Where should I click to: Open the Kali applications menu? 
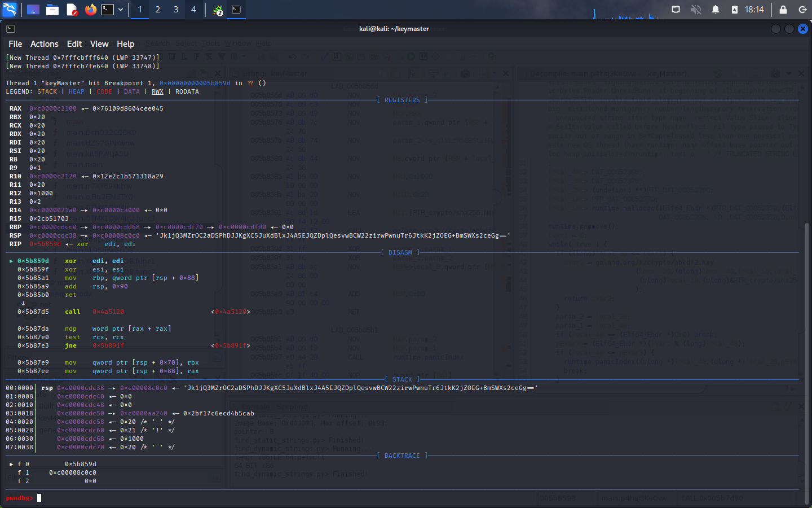click(10, 10)
